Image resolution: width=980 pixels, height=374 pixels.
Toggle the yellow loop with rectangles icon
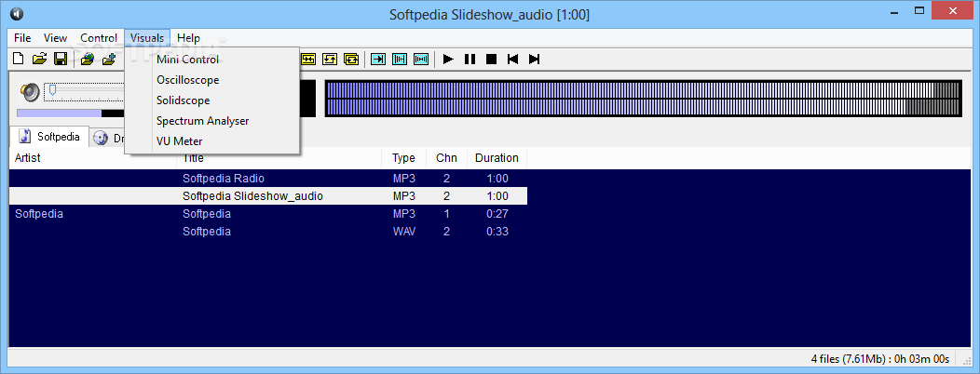coord(352,60)
